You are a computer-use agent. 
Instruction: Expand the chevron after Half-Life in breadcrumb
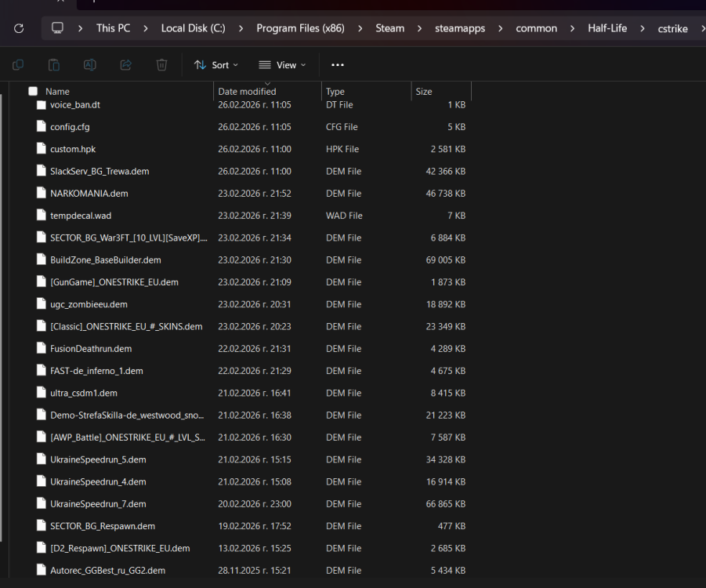coord(643,28)
